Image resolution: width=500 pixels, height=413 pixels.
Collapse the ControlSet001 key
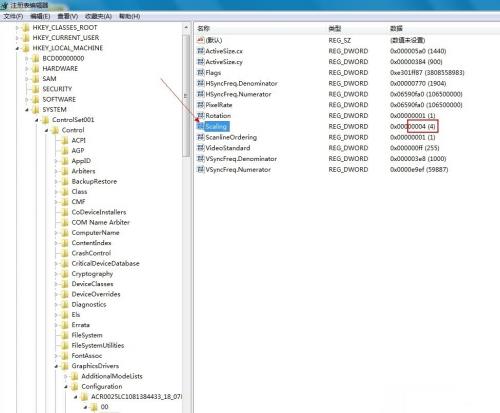click(x=37, y=120)
